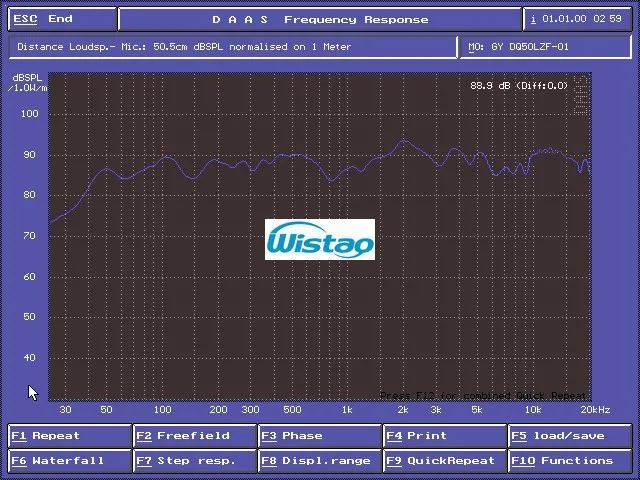
Task: Open F10 Functions menu
Action: 570,461
